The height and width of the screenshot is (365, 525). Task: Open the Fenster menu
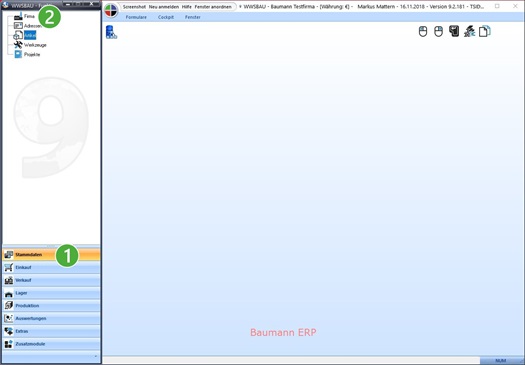[193, 17]
